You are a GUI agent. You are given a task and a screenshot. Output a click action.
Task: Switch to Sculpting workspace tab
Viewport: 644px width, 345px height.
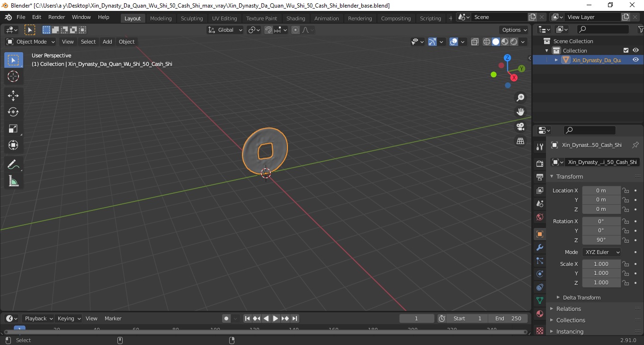coord(192,18)
